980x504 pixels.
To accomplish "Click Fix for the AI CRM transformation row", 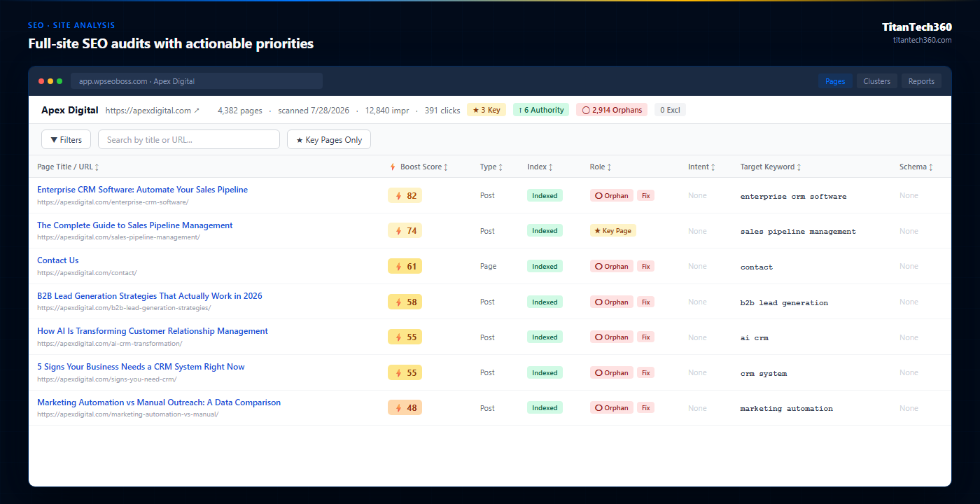I will click(646, 337).
